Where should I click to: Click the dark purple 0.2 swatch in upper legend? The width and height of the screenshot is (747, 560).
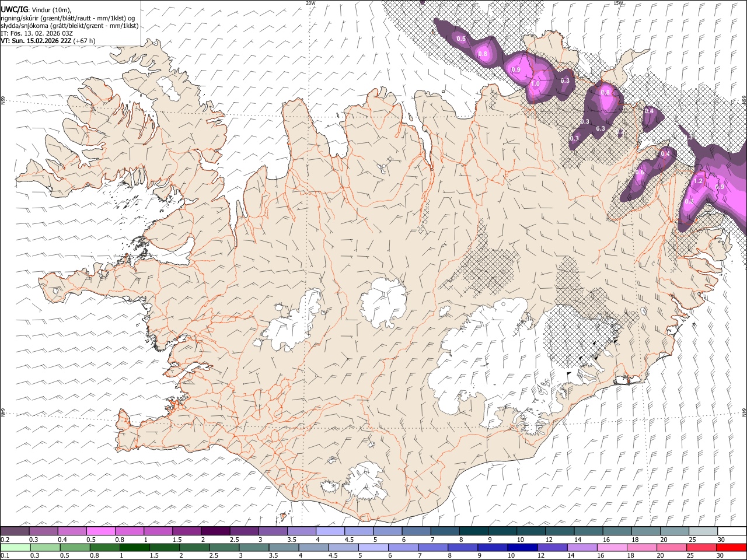[15, 531]
